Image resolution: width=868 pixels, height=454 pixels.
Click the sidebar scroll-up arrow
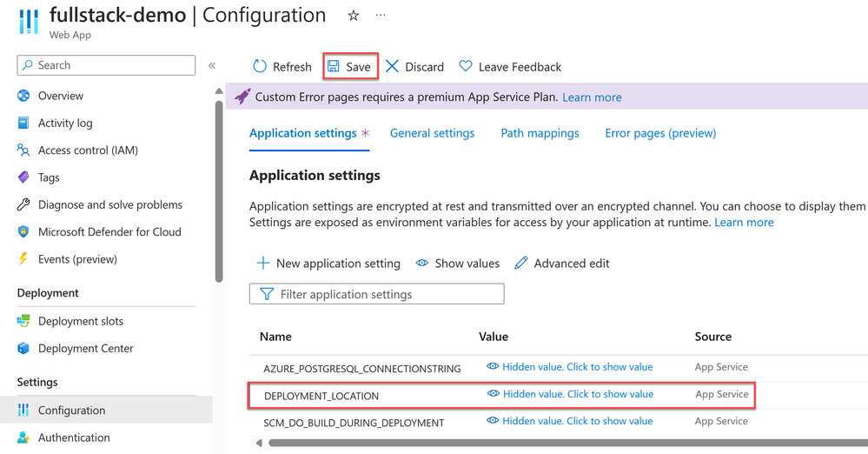point(219,91)
